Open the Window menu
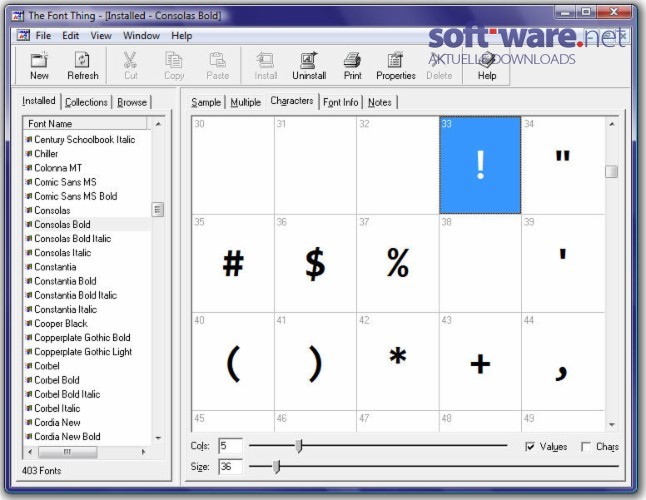 pyautogui.click(x=141, y=36)
